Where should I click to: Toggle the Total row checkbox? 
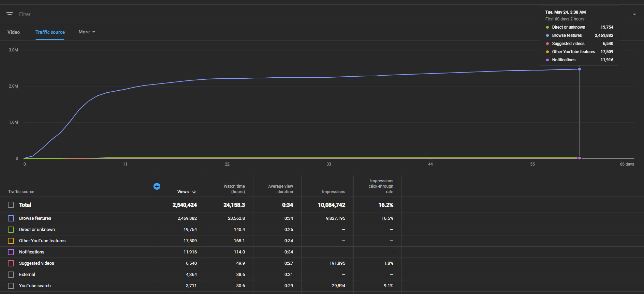(x=11, y=205)
